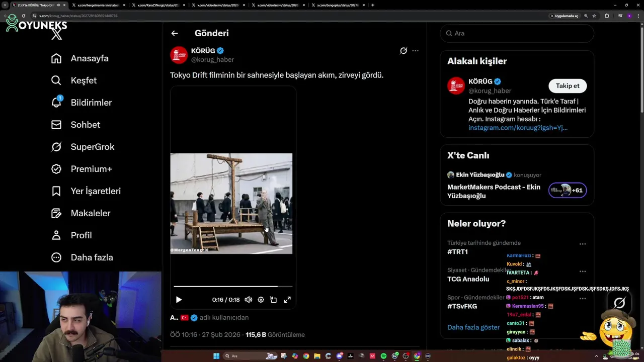Play the video
This screenshot has width=644, height=362.
179,300
